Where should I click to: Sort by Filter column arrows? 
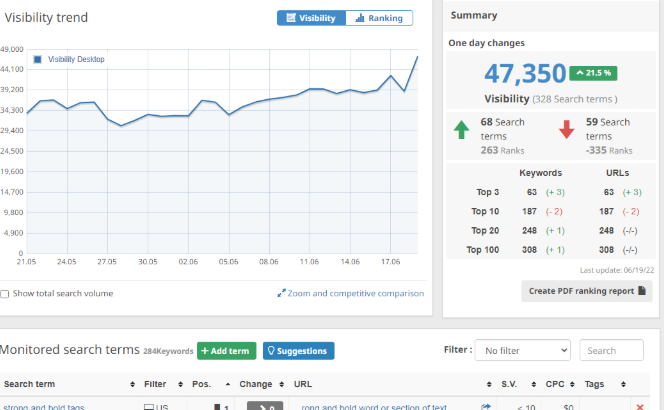pyautogui.click(x=180, y=384)
